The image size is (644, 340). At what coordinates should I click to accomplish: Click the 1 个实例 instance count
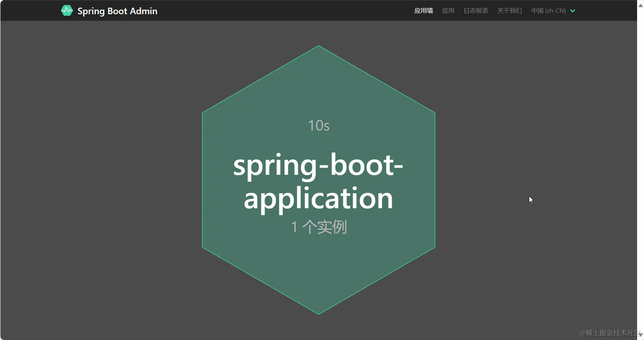click(319, 227)
